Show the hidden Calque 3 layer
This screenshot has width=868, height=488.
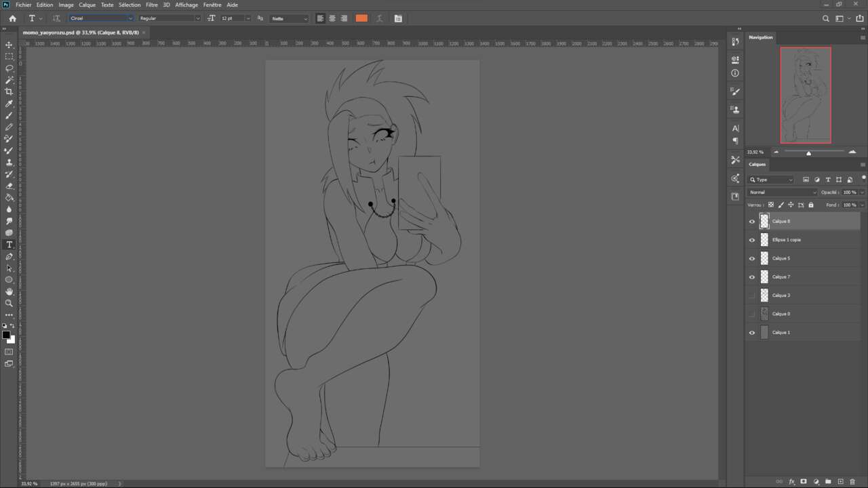pyautogui.click(x=751, y=296)
